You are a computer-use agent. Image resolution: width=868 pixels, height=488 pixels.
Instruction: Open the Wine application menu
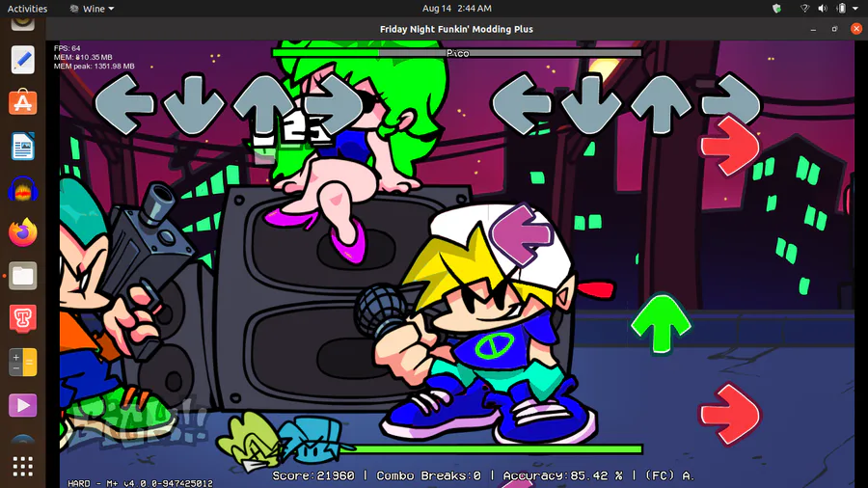(92, 9)
